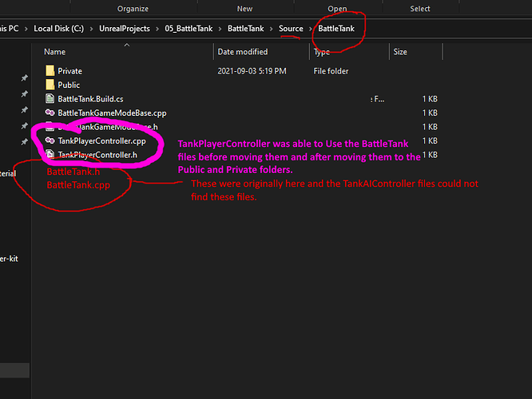Click the Private folder date 2021-09-03 5:19 PM
Viewport: 532px width, 399px height.
252,71
